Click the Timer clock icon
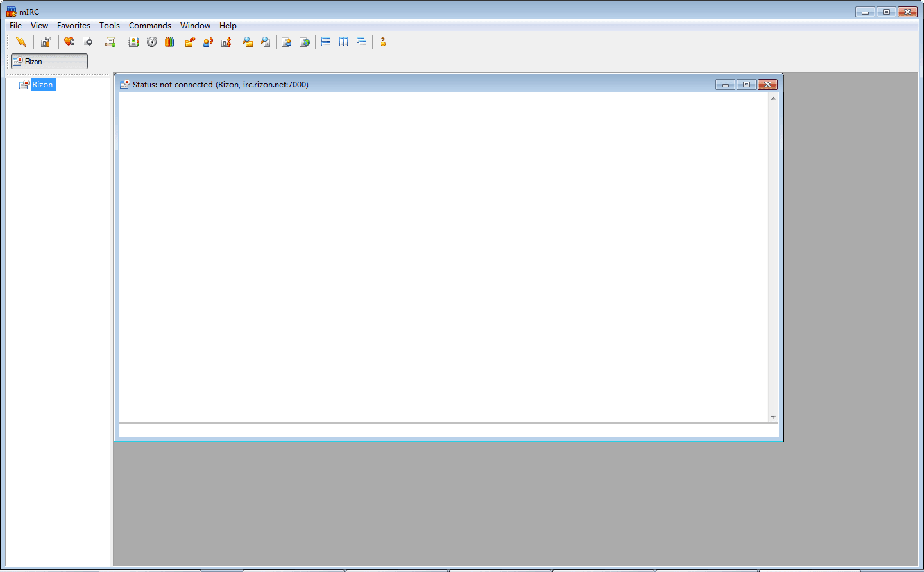 [x=151, y=42]
